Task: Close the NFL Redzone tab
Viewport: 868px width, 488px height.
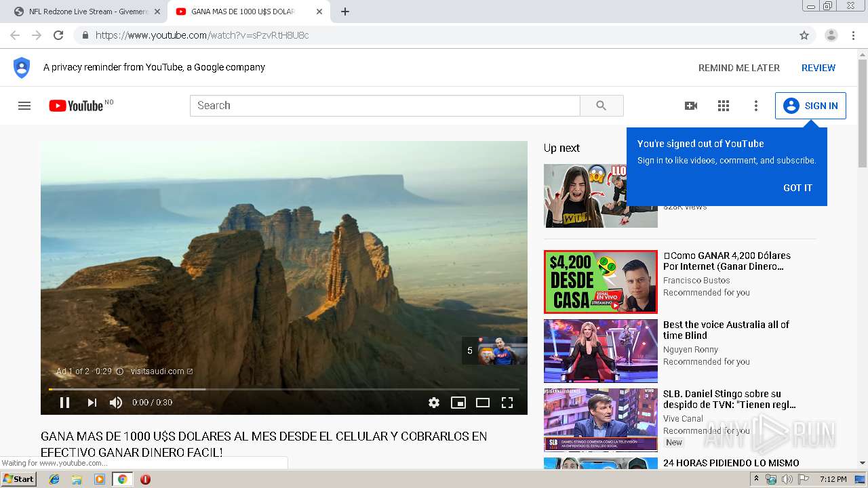Action: pyautogui.click(x=157, y=12)
